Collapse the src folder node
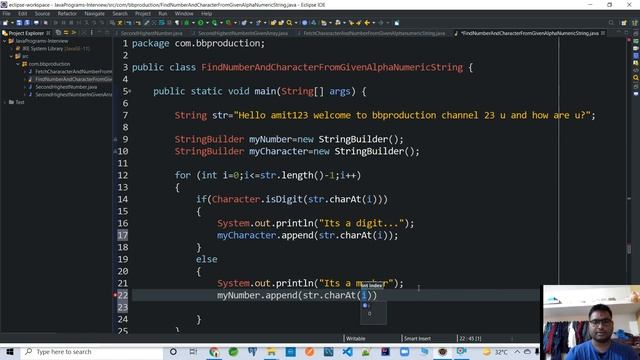 pos(11,56)
